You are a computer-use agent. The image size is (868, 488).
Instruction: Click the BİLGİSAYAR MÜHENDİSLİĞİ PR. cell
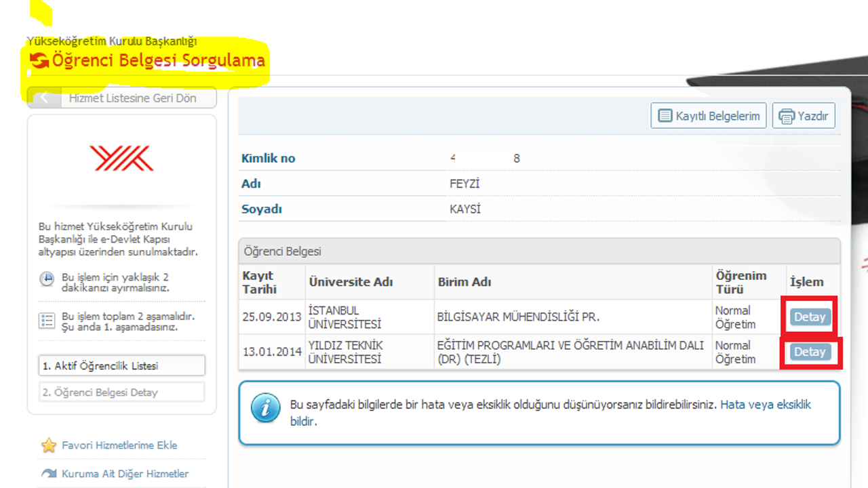tap(518, 317)
